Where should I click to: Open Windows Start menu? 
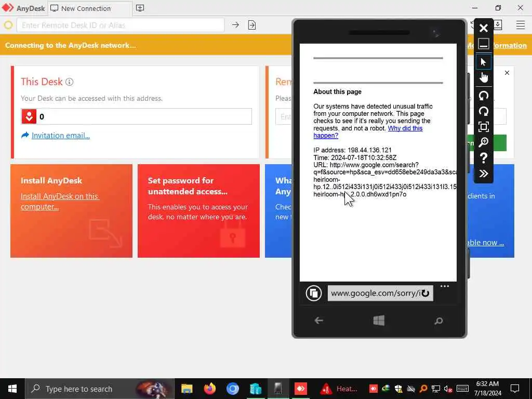click(x=12, y=389)
